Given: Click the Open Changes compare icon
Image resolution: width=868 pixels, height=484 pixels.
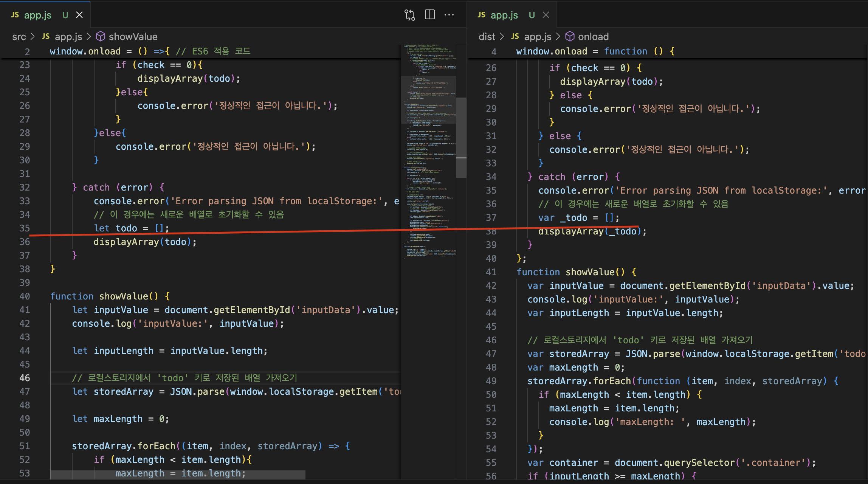Looking at the screenshot, I should pos(409,15).
